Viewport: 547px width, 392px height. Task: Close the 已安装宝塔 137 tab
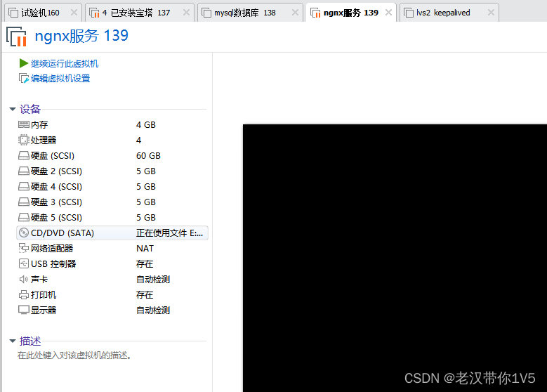186,13
